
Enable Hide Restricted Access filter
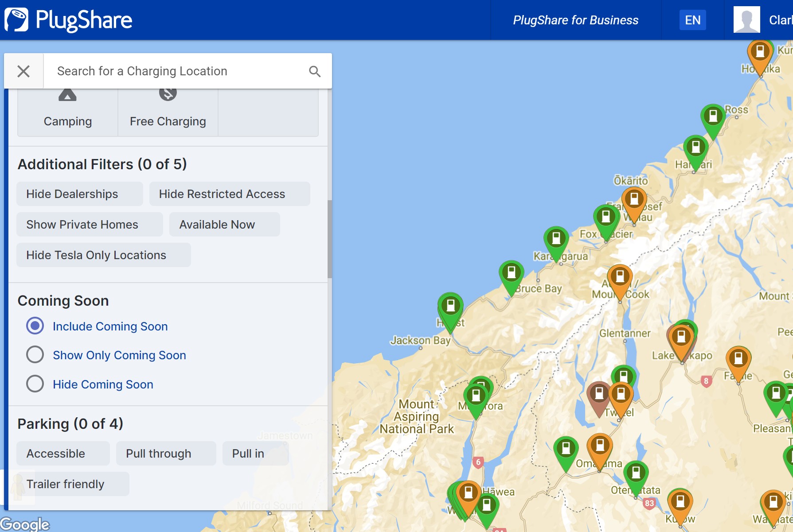coord(230,194)
